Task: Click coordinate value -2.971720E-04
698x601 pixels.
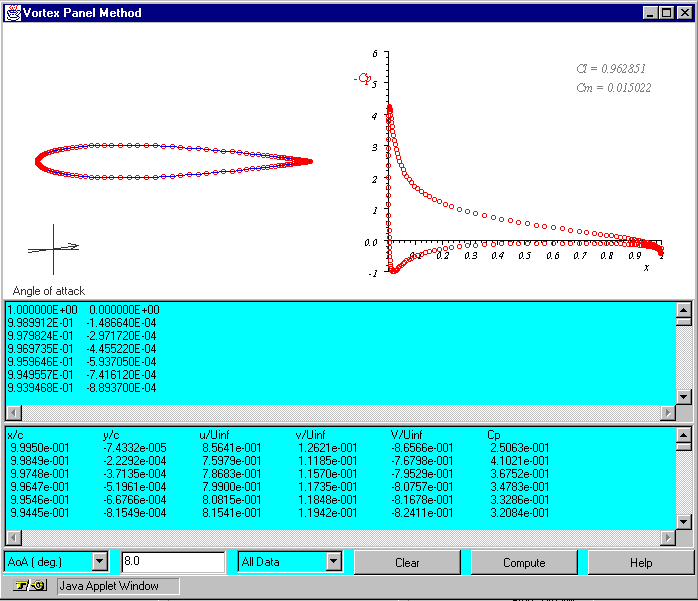Action: [x=121, y=336]
